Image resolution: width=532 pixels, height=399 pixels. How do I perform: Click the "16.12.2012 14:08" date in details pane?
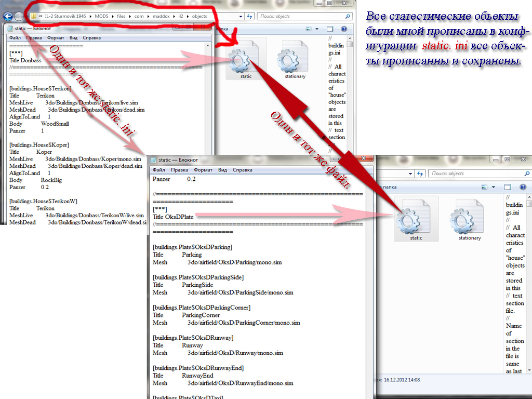click(x=402, y=380)
